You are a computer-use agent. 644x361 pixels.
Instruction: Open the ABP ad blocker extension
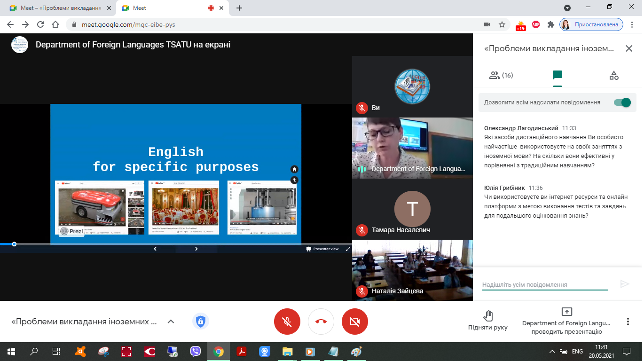pyautogui.click(x=536, y=24)
